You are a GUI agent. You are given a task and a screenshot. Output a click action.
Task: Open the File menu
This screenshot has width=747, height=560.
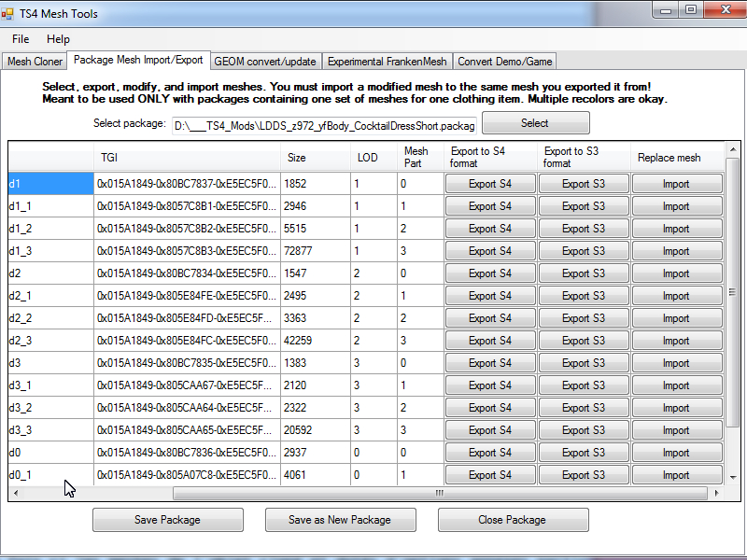click(x=21, y=39)
